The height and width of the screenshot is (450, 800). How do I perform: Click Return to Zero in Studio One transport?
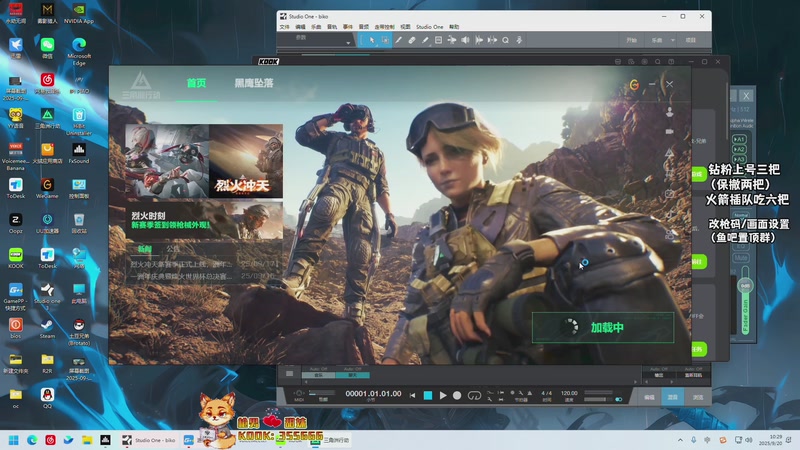point(412,395)
